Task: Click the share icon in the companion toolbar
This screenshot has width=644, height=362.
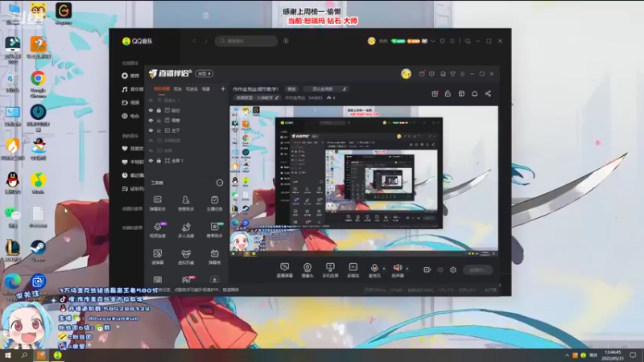Action: tap(488, 93)
